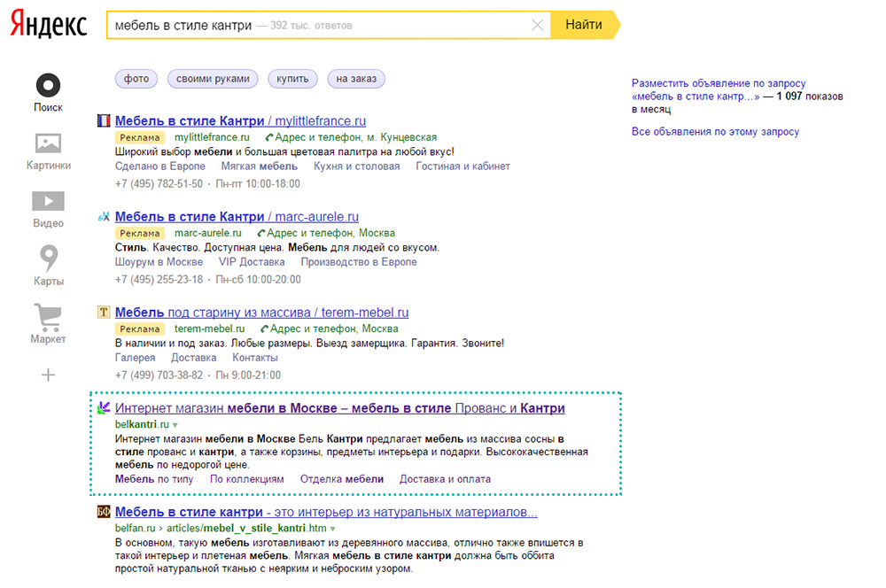The width and height of the screenshot is (886, 588).
Task: Click Все объявления по этому запросу
Action: tap(715, 132)
